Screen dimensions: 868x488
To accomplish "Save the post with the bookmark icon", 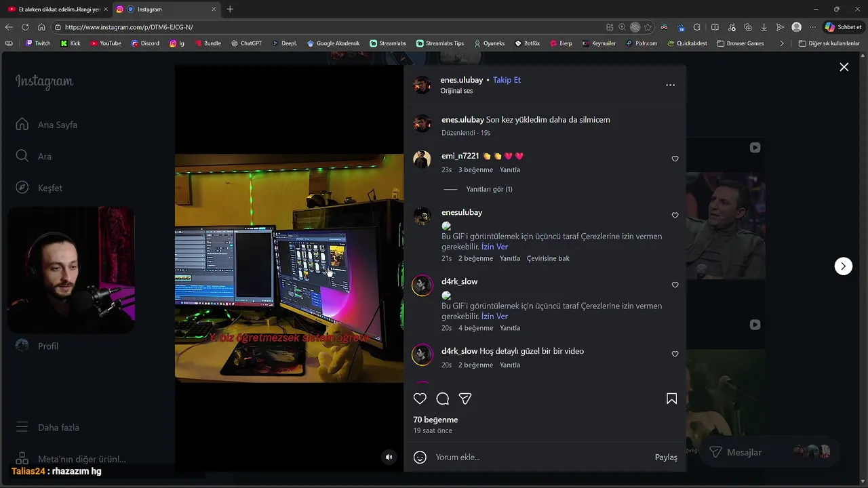I will [671, 399].
